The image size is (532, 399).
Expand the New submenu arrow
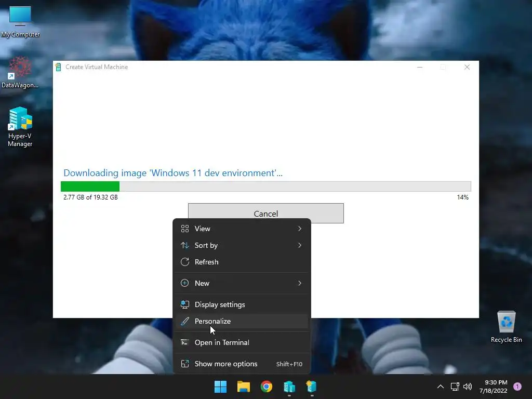(300, 283)
